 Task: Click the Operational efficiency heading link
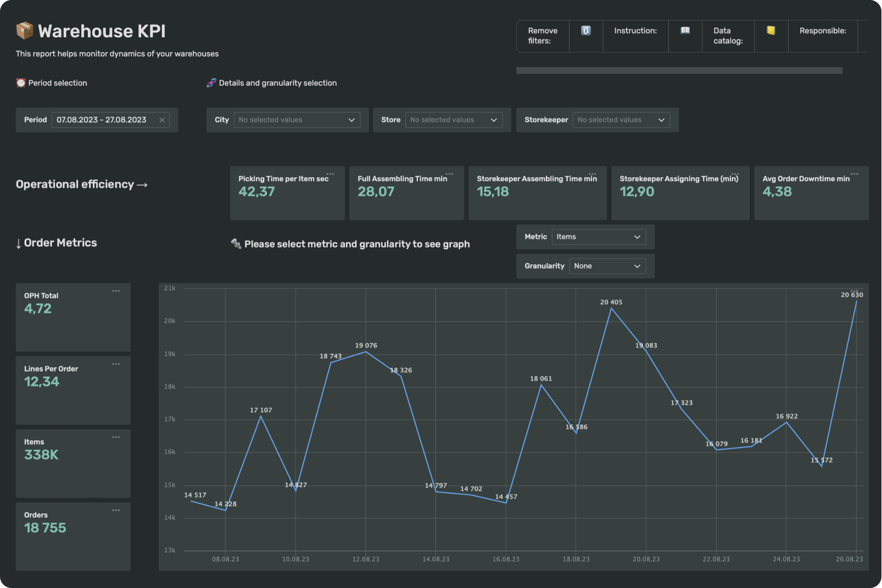pyautogui.click(x=81, y=184)
